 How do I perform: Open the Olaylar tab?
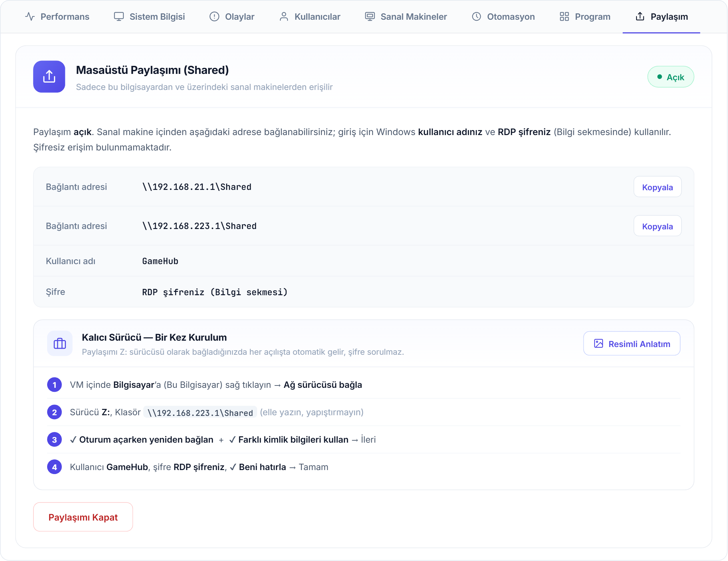click(232, 17)
